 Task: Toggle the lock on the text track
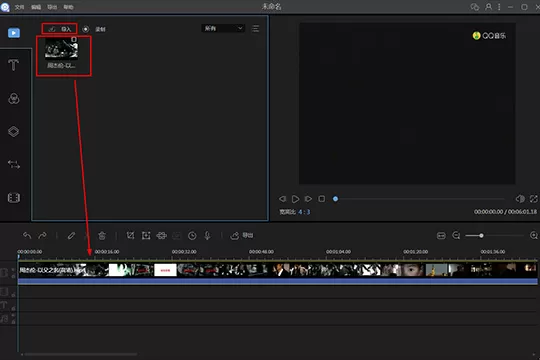pos(13,308)
